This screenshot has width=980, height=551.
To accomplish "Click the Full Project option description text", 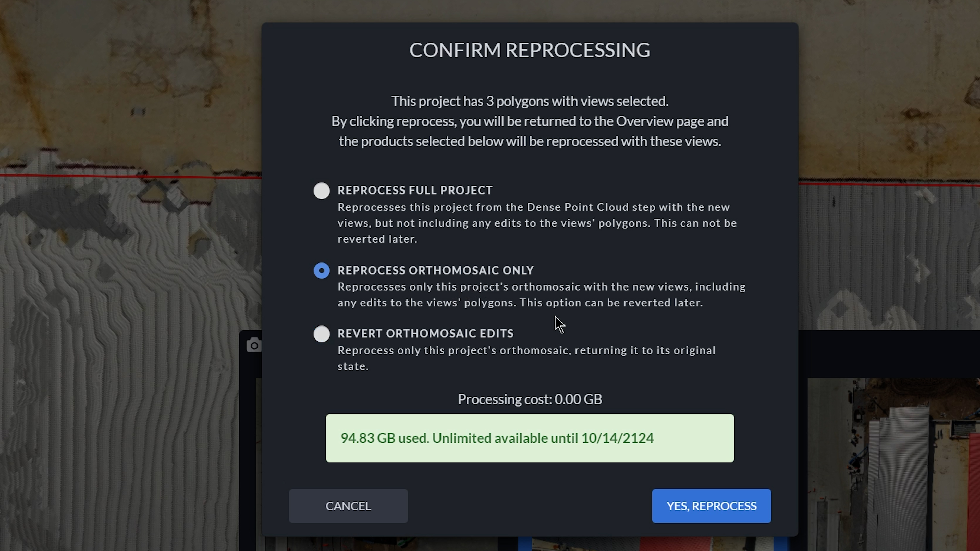I will [533, 223].
